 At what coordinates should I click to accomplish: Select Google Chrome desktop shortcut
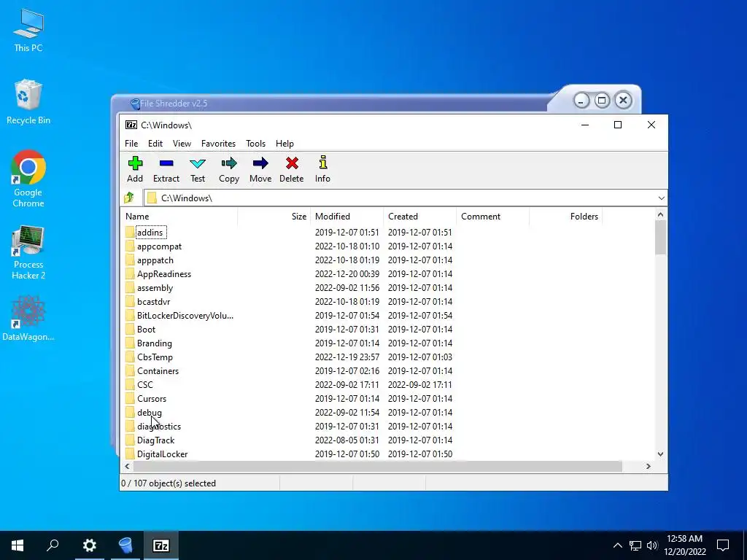pos(28,179)
